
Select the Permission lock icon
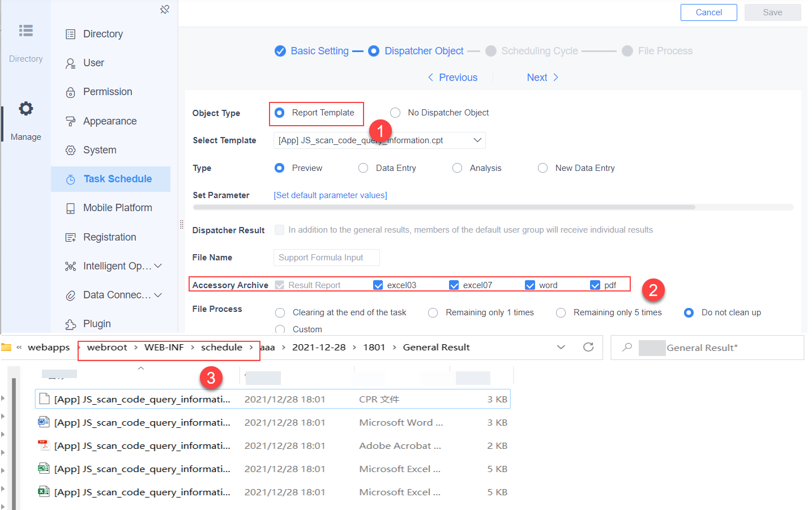70,92
